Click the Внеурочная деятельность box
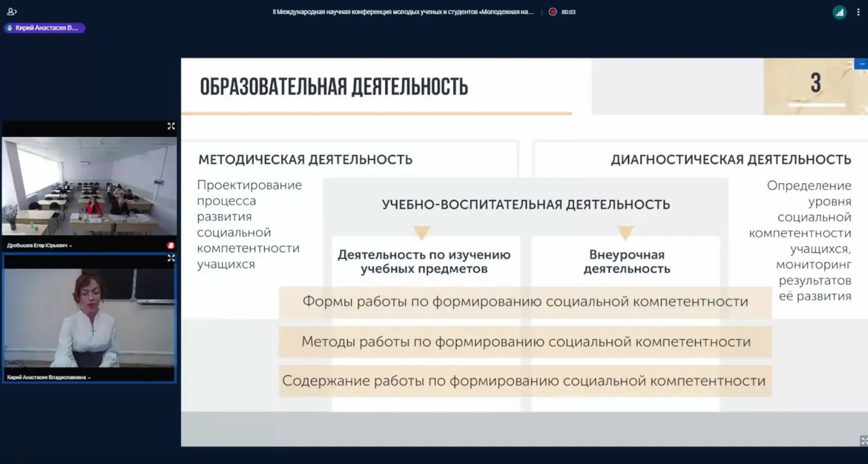The height and width of the screenshot is (464, 868). pyautogui.click(x=626, y=261)
